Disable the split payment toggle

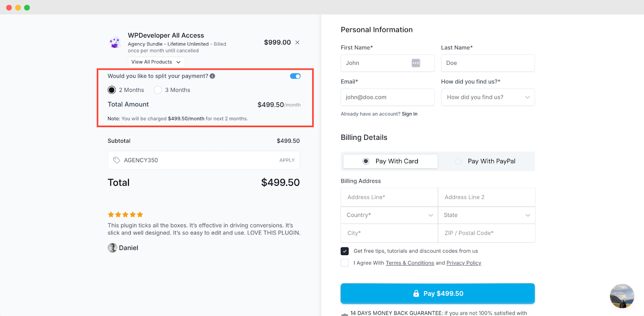pos(295,76)
